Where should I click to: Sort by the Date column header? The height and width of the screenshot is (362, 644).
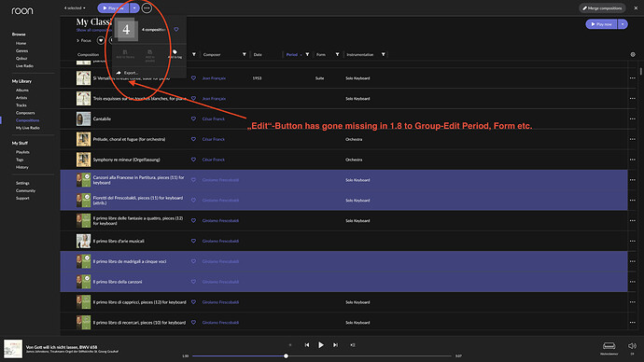[258, 54]
